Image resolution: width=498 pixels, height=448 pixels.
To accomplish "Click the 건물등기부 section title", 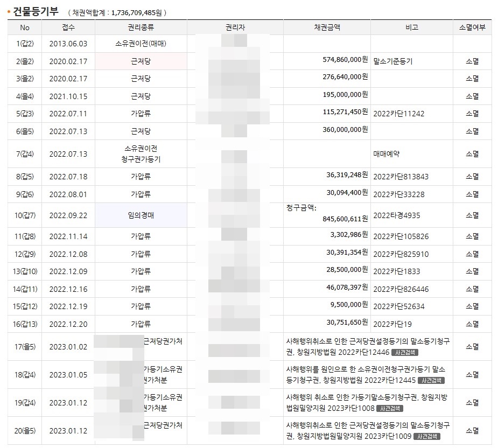I will [36, 12].
